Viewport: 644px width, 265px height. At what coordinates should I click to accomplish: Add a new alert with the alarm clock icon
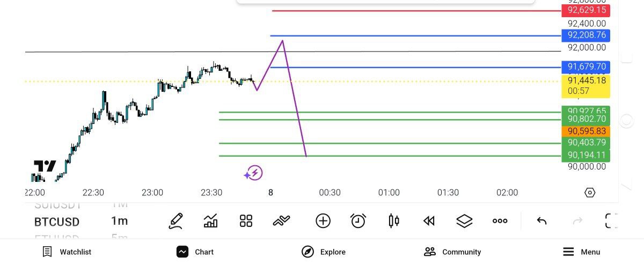coord(358,221)
